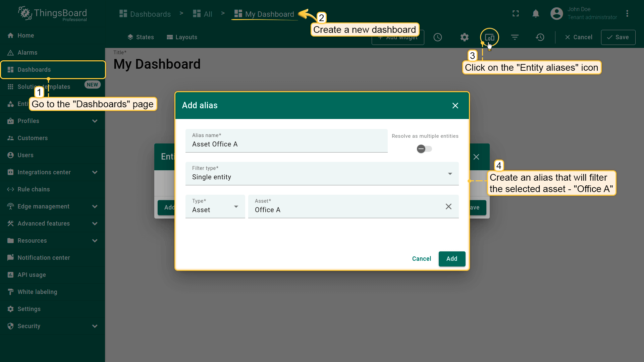Click the Entity aliases icon in toolbar
The width and height of the screenshot is (644, 362).
pyautogui.click(x=489, y=37)
